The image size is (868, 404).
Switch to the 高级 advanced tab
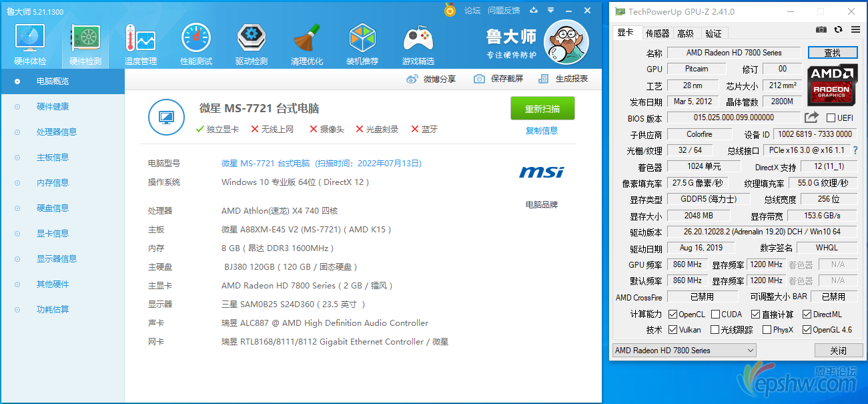point(686,33)
